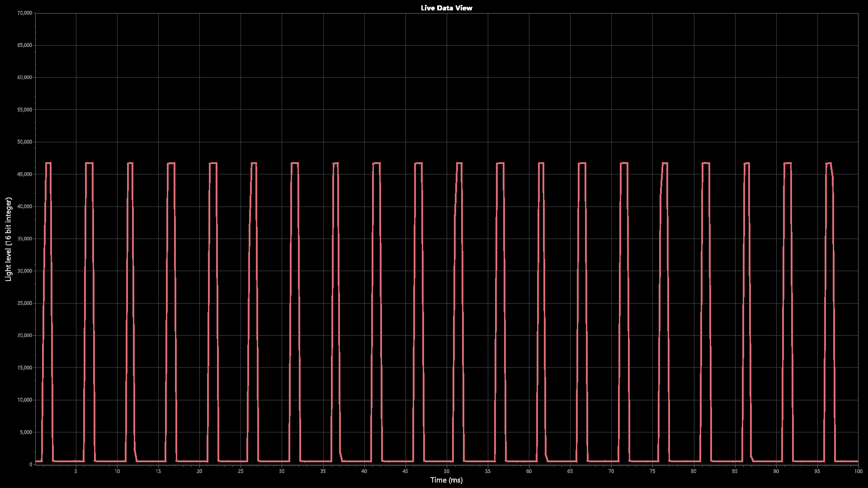This screenshot has height=488, width=868.
Task: Click the 25 tick label on time axis
Action: tap(241, 471)
